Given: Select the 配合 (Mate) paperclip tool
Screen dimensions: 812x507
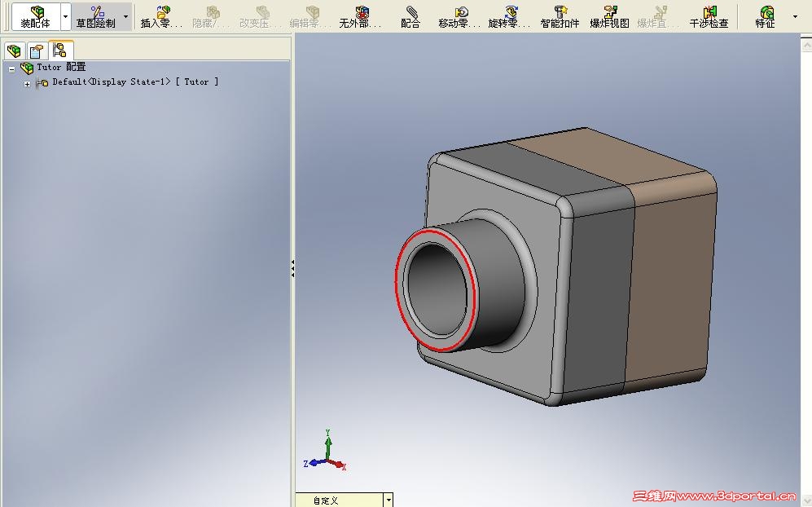Looking at the screenshot, I should click(x=410, y=16).
